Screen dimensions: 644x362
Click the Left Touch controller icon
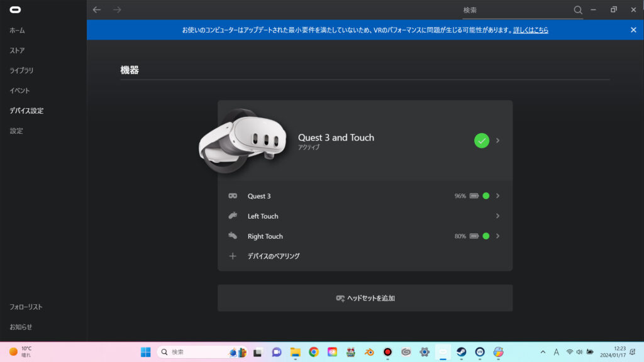tap(233, 216)
